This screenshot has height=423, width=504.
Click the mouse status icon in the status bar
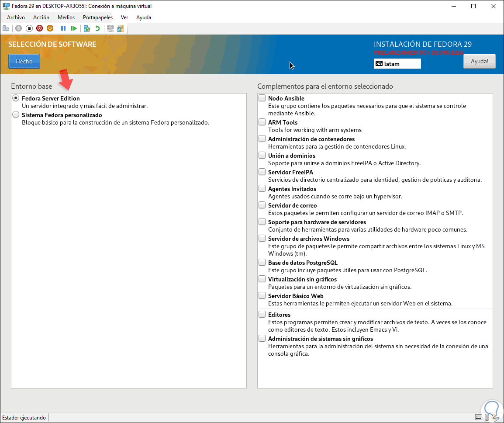point(487,417)
